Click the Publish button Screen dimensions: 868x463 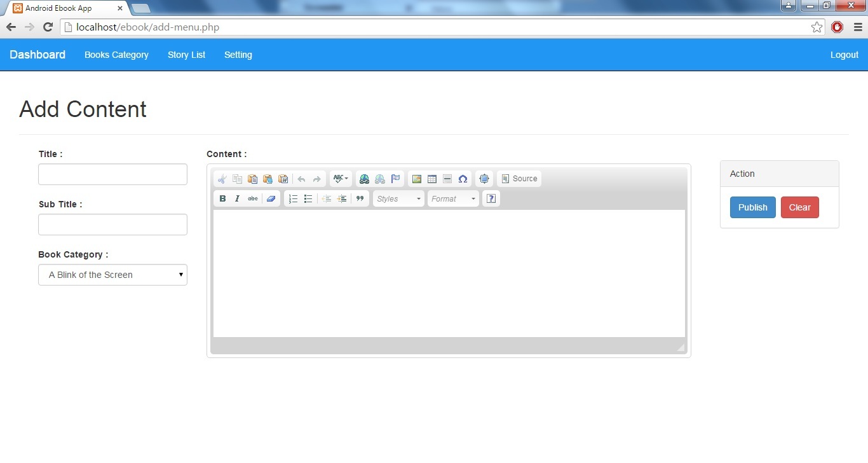coord(752,207)
